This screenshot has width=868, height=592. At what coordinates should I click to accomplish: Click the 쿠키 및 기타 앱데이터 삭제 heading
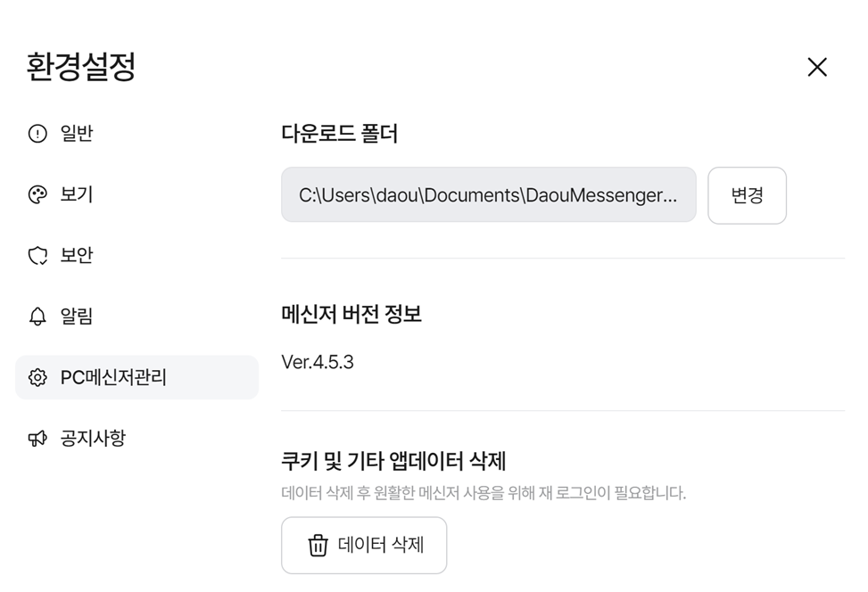393,460
